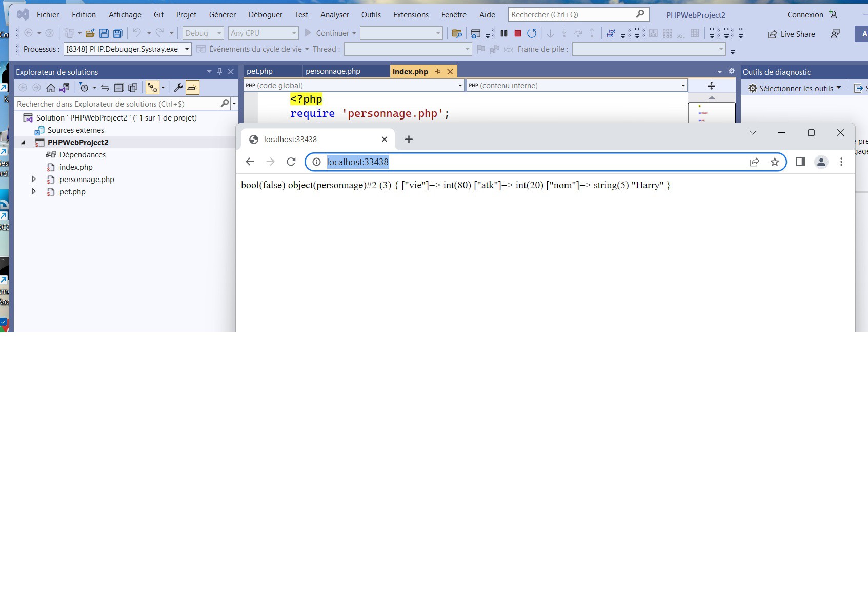868x595 pixels.
Task: Toggle pin on Explorateur de solutions panel
Action: coord(219,72)
